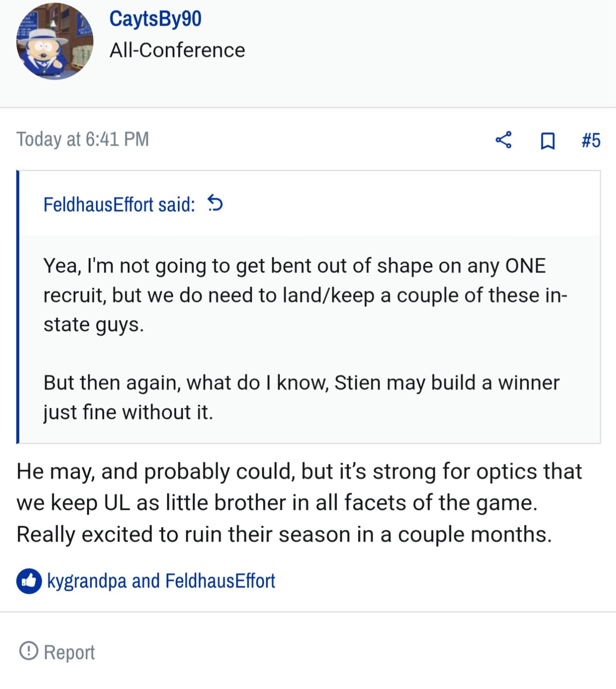616x689 pixels.
Task: Click the exclamation circle Report icon
Action: [x=29, y=651]
